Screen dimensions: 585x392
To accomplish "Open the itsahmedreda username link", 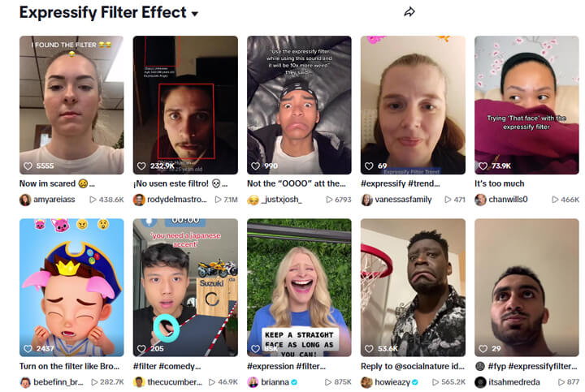I will tap(514, 382).
